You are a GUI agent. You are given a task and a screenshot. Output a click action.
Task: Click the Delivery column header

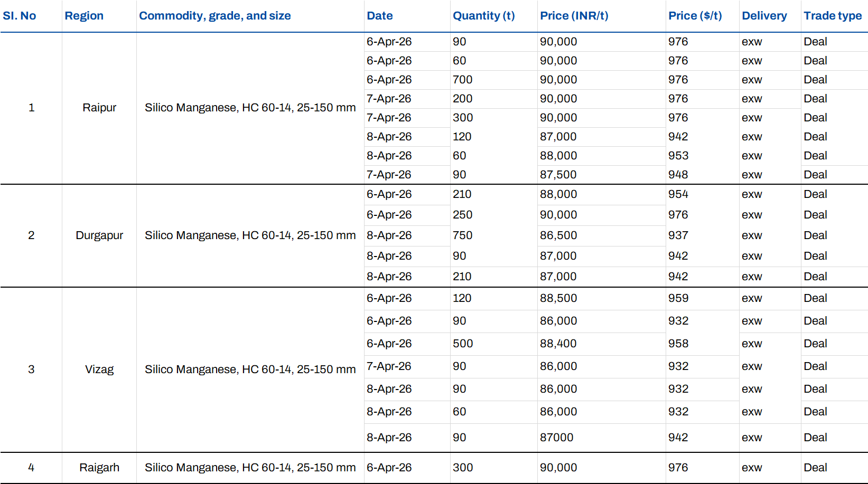pos(764,16)
